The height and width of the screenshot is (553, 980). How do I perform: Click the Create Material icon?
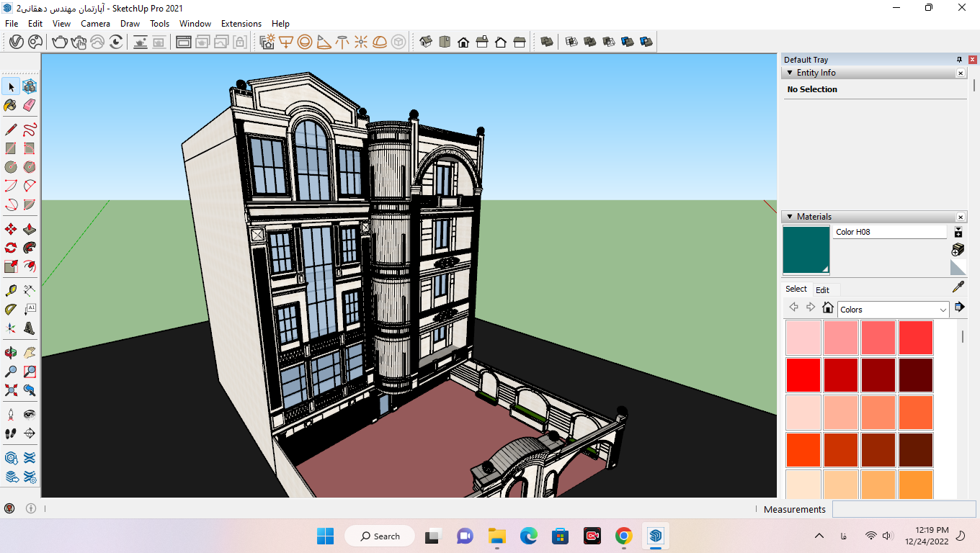[958, 249]
